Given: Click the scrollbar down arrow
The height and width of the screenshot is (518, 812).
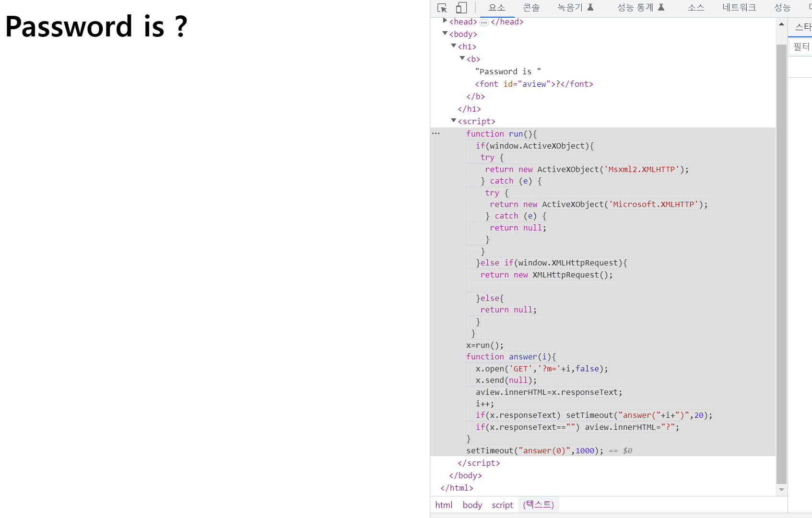Looking at the screenshot, I should [781, 490].
